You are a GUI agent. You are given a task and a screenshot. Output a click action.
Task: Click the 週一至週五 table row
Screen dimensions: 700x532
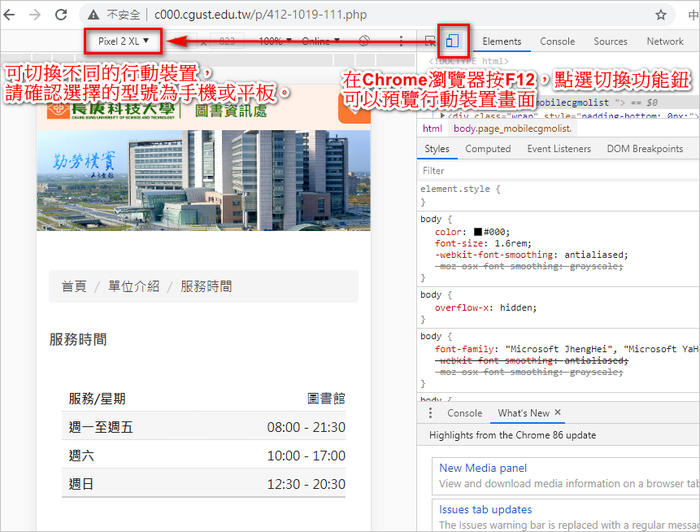[x=204, y=427]
